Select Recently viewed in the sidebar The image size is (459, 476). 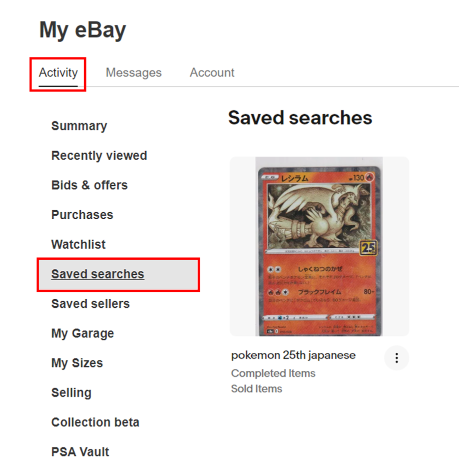click(x=99, y=156)
